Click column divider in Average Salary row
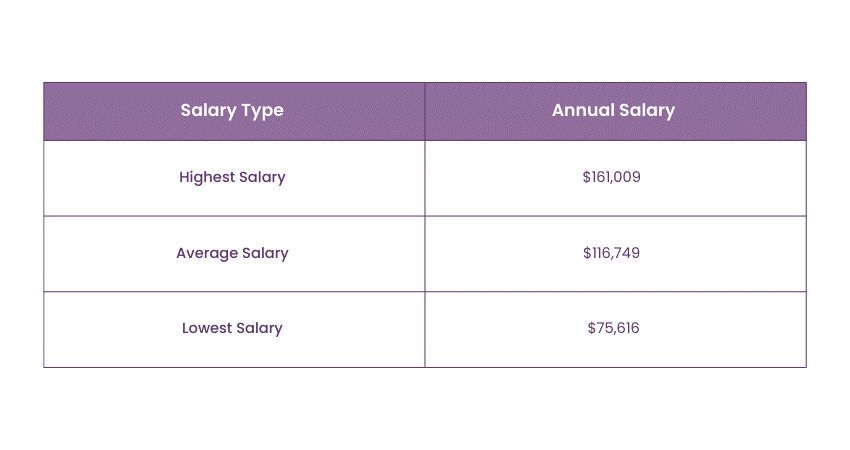The width and height of the screenshot is (850, 450). [425, 253]
